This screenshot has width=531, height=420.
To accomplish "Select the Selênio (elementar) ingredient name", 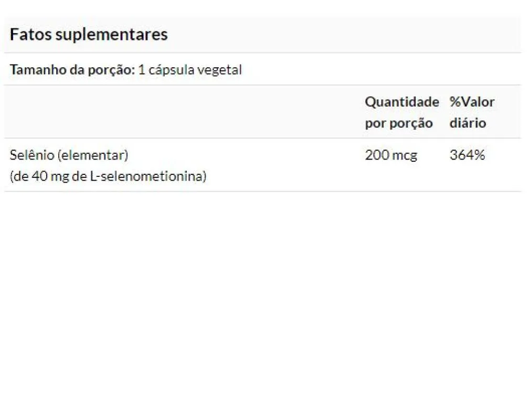I will tap(69, 155).
